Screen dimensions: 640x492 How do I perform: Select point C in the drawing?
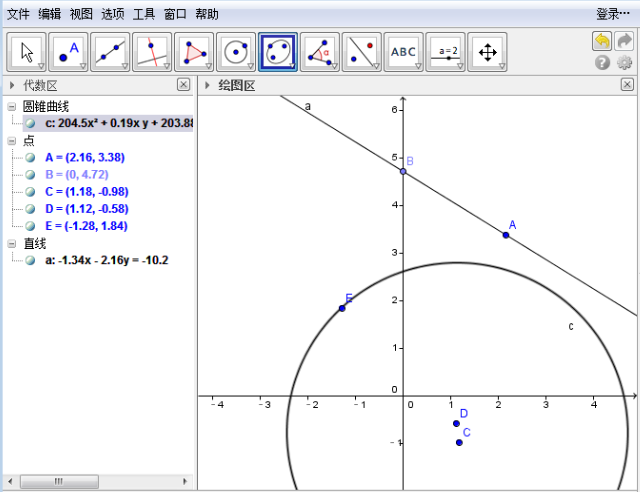[459, 443]
